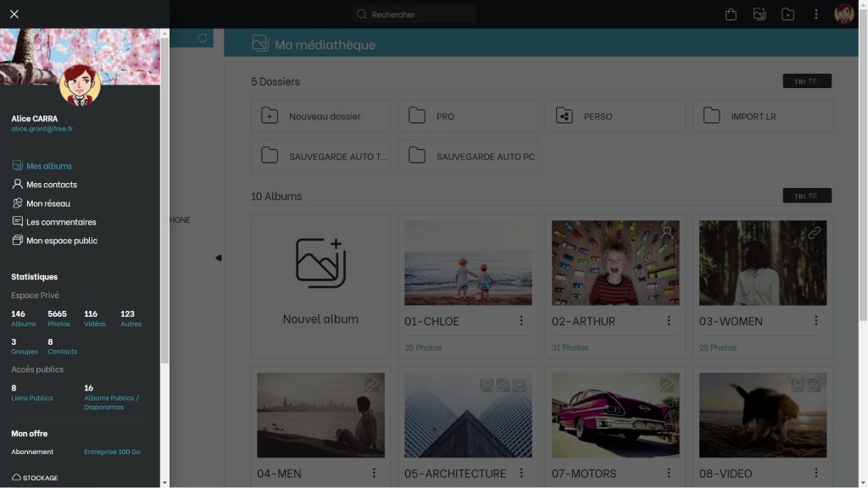Close the side menu with X icon
This screenshot has height=488, width=868.
[14, 14]
